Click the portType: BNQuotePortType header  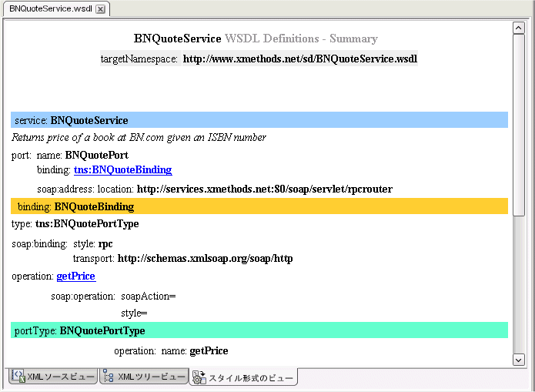pyautogui.click(x=259, y=330)
